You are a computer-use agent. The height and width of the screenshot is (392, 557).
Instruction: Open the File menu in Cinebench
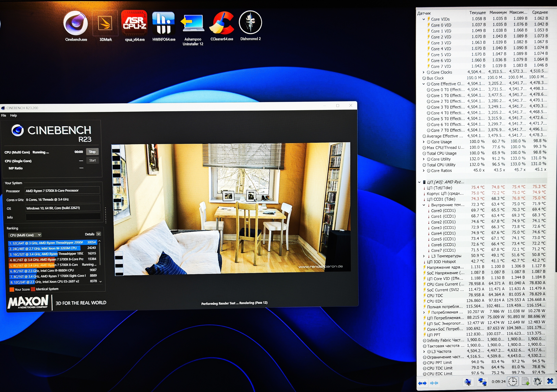tap(4, 115)
